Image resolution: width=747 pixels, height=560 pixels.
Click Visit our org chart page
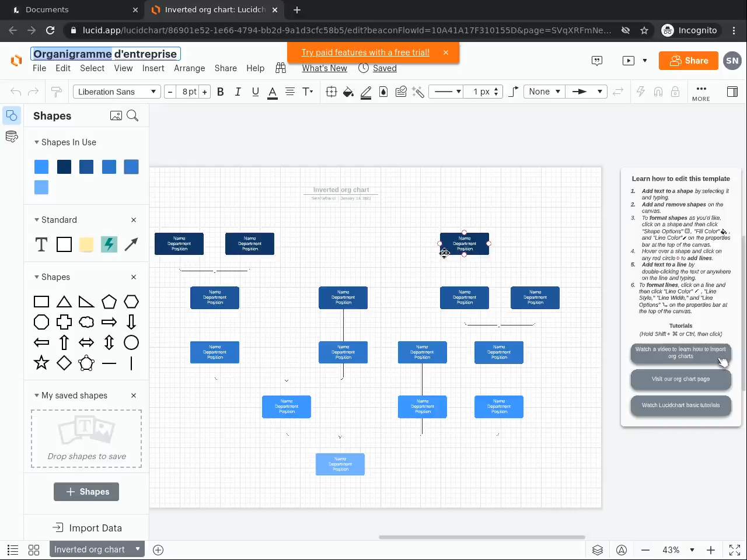680,379
